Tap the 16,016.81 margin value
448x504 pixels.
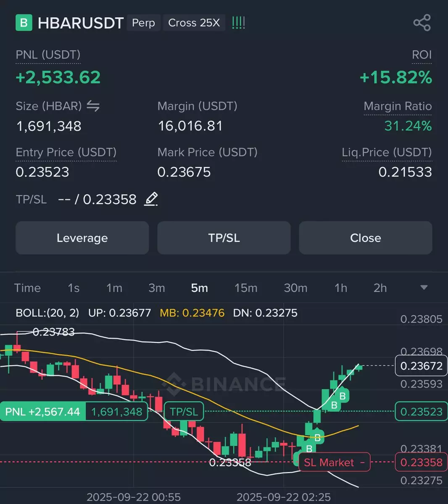pos(190,126)
